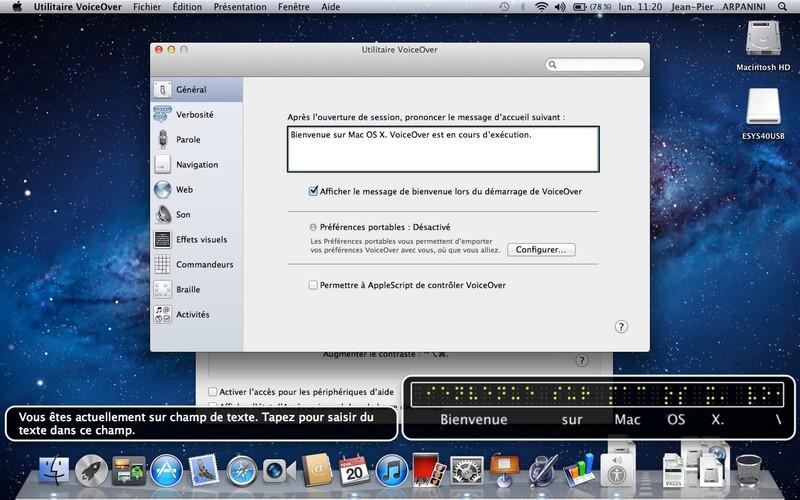The height and width of the screenshot is (500, 800).
Task: Open System Preferences gear in Dock
Action: click(466, 470)
